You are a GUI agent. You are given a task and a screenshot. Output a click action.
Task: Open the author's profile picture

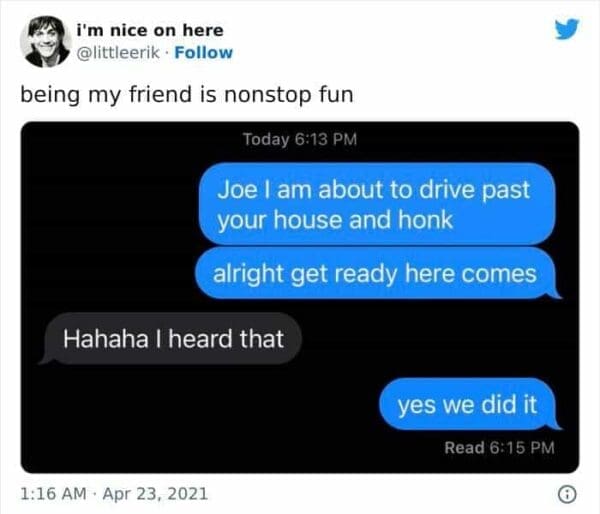point(46,41)
